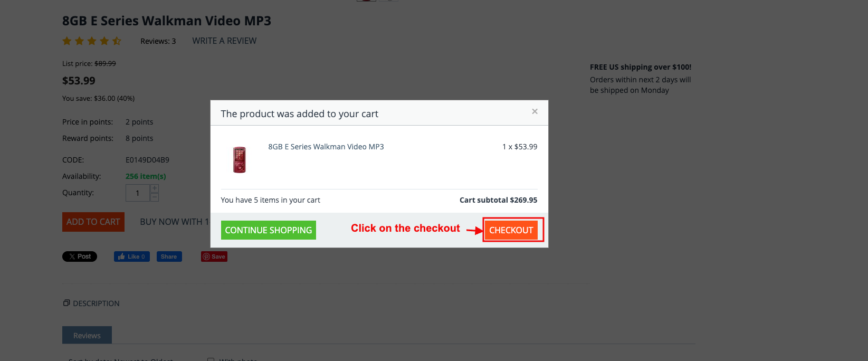Click the Reviews: 3 count link
The image size is (868, 361).
pyautogui.click(x=158, y=41)
